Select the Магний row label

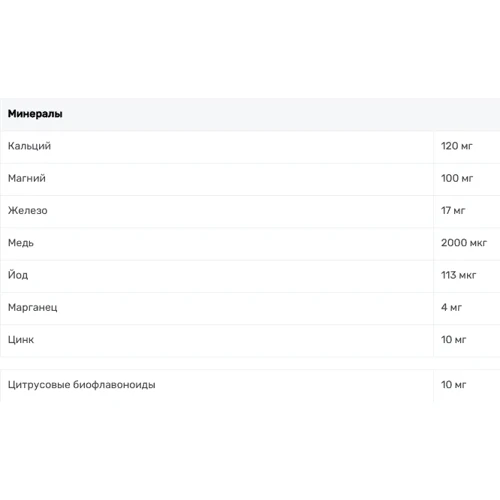click(27, 178)
